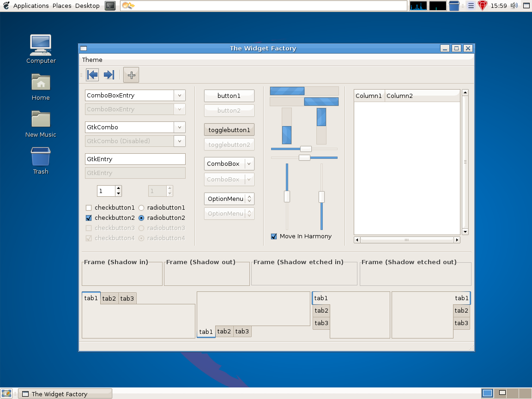Click the go-to-last arrow toolbar icon
Screen dimensions: 532x399
click(109, 75)
